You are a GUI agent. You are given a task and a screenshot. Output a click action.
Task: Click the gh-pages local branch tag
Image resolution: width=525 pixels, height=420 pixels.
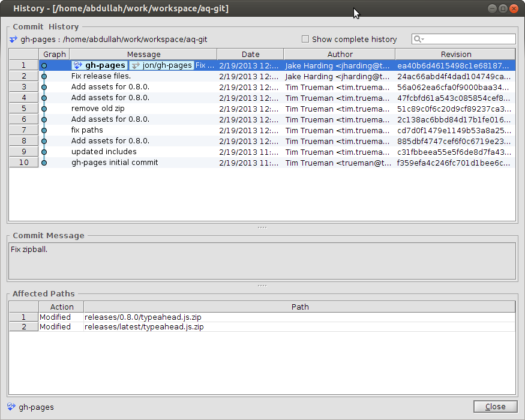pos(100,65)
